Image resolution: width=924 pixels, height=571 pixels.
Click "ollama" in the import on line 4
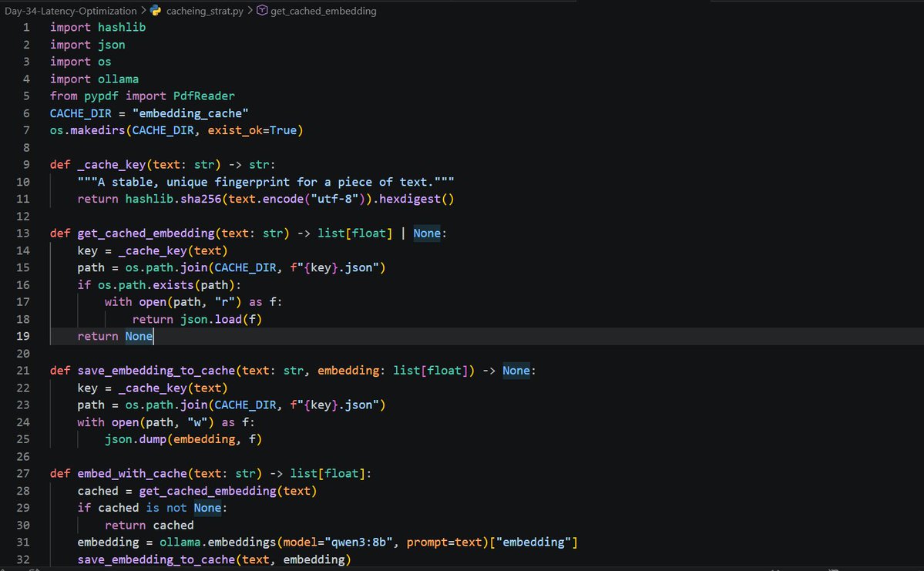118,79
